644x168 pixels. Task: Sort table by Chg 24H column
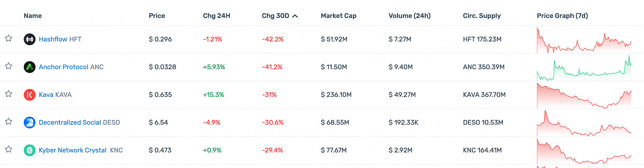[x=216, y=16]
